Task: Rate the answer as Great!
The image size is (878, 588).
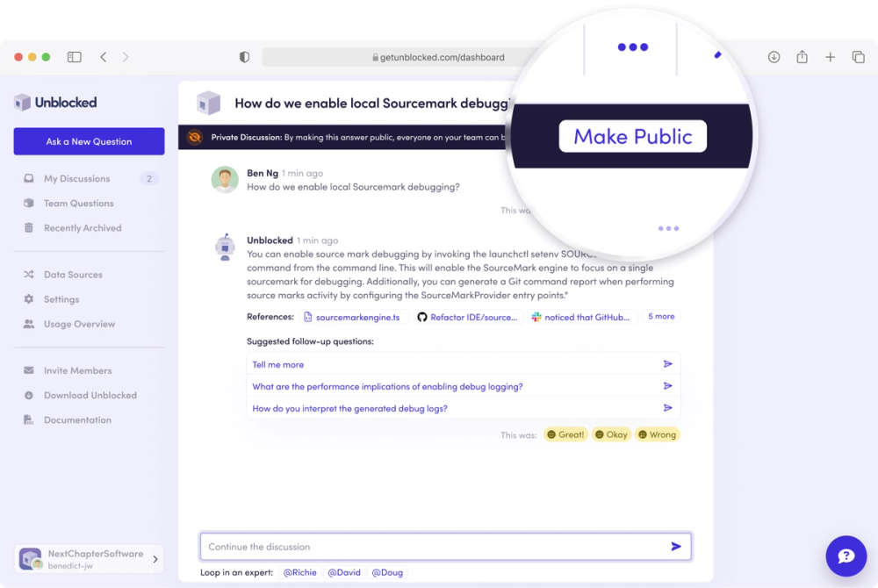Action: (x=565, y=434)
